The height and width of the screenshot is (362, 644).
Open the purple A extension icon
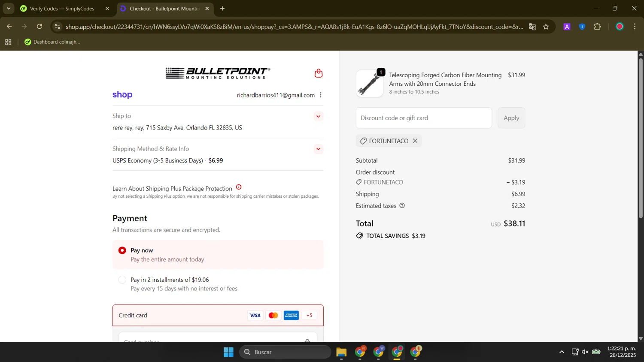pyautogui.click(x=567, y=27)
